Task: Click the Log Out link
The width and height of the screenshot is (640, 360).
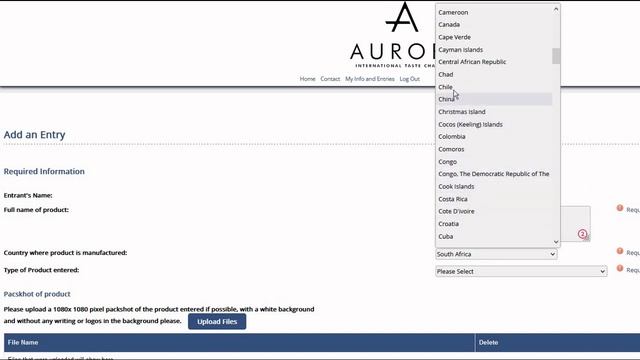Action: 409,79
